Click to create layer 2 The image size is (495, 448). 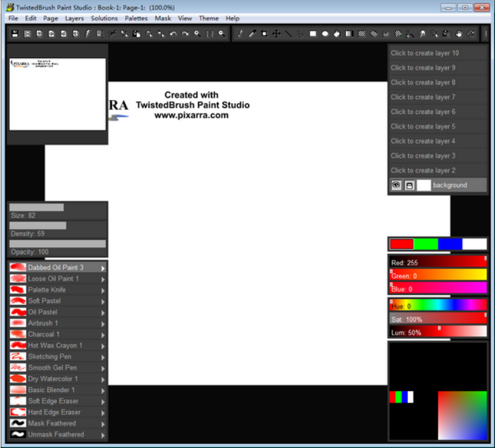(x=423, y=171)
